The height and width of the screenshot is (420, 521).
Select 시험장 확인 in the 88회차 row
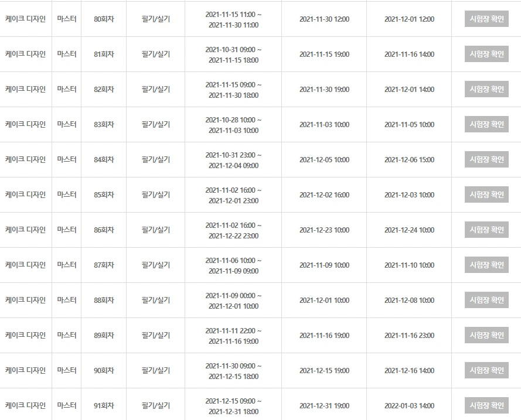[x=486, y=300]
